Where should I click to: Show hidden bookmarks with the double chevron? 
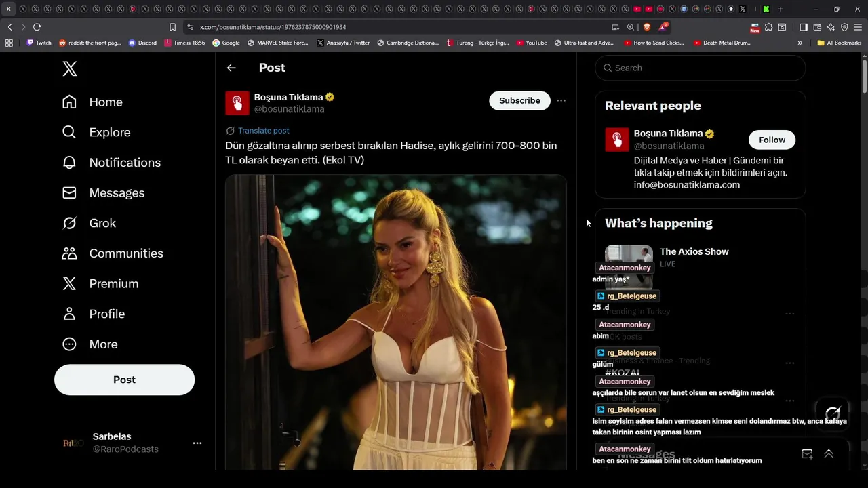(x=800, y=43)
